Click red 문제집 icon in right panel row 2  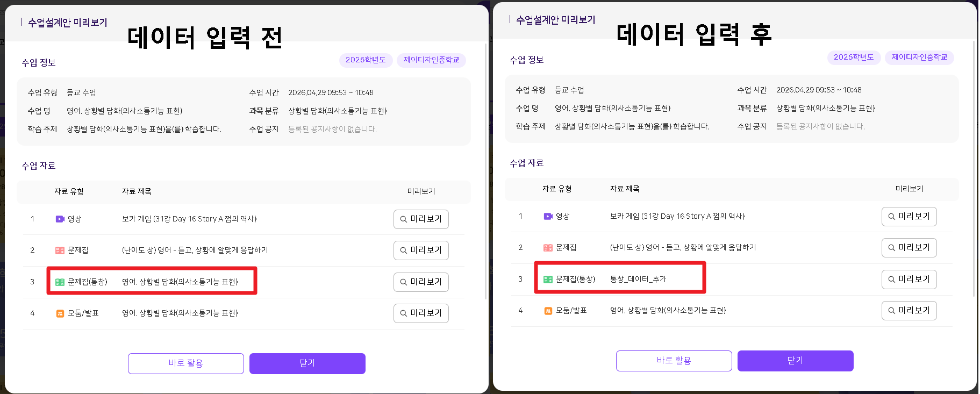tap(548, 247)
